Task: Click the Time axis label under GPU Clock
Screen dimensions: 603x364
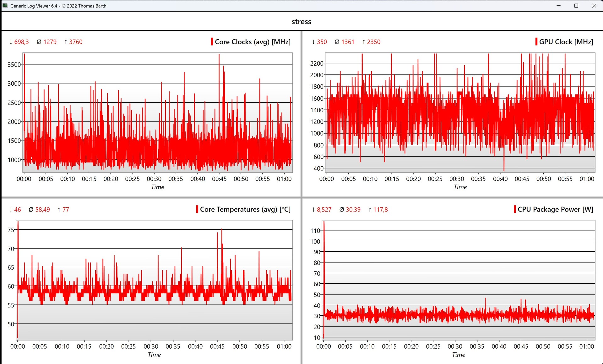Action: pos(460,187)
